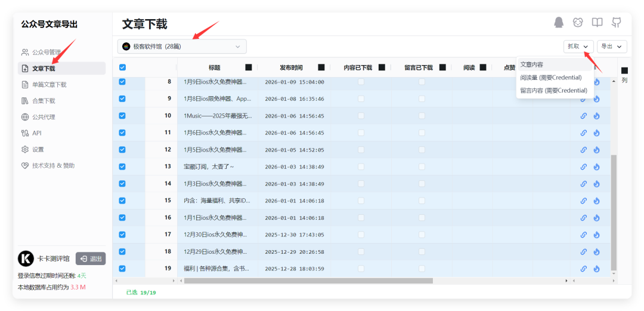Uncheck row 10 checkbox

122,116
